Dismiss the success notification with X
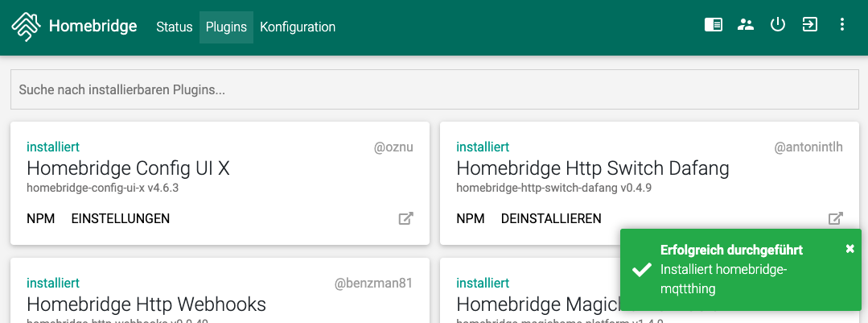 click(x=850, y=249)
